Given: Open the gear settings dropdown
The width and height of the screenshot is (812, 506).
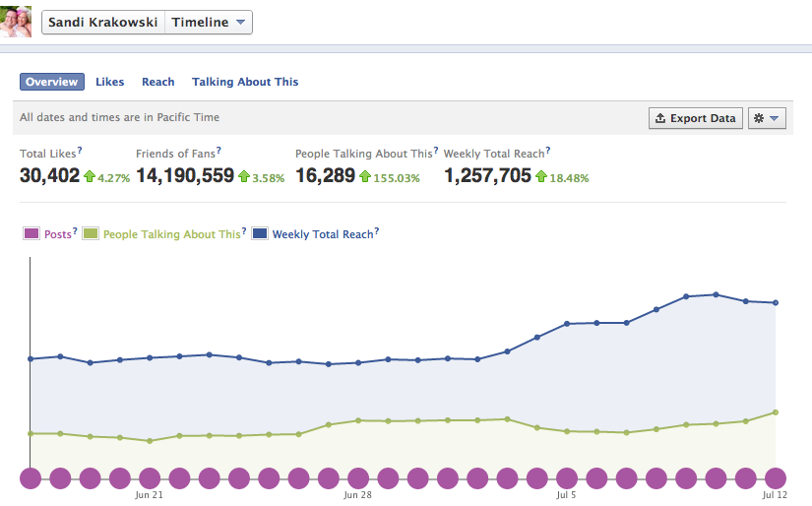Looking at the screenshot, I should (766, 118).
